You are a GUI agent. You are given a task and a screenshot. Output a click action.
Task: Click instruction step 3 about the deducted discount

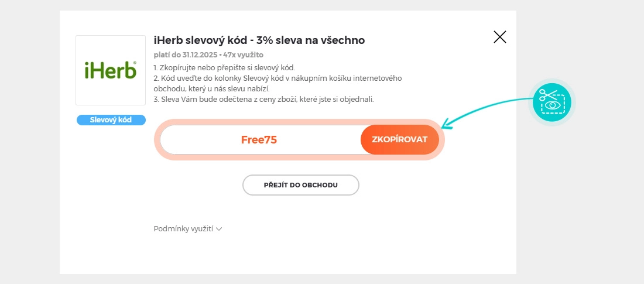(x=263, y=100)
